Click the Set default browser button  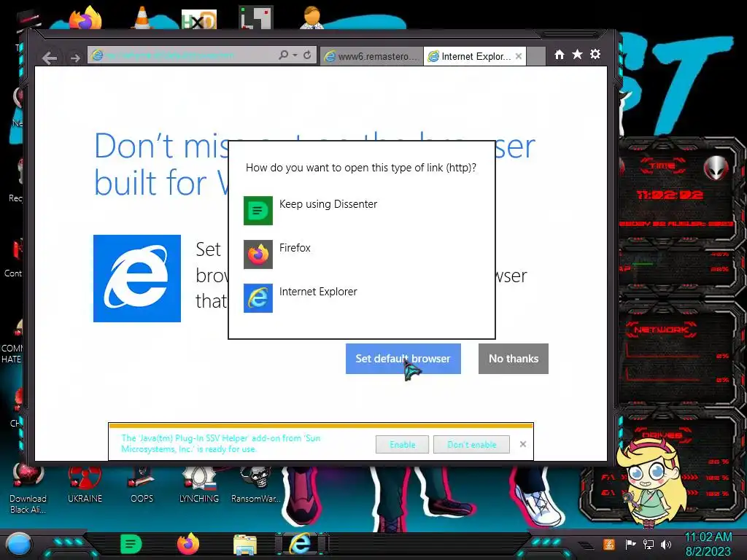tap(403, 359)
